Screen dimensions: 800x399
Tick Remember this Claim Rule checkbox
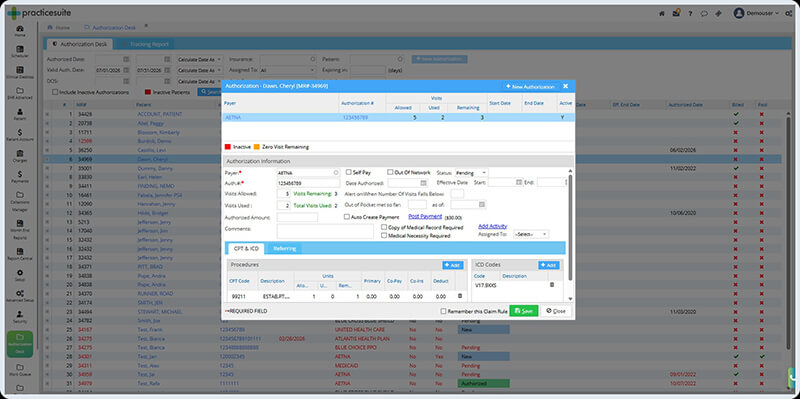pyautogui.click(x=443, y=311)
